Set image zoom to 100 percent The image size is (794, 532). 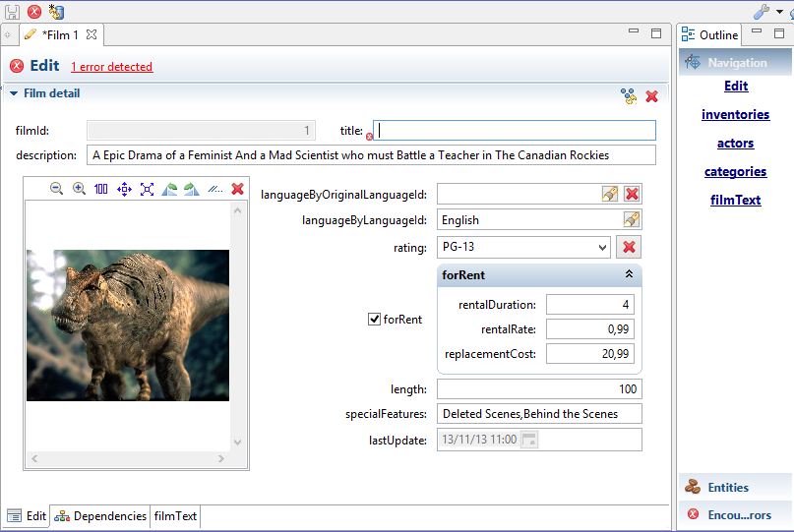[x=101, y=189]
